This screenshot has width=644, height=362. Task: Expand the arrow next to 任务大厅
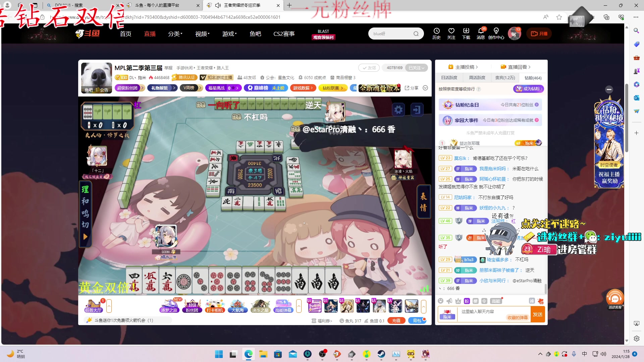pos(109,306)
